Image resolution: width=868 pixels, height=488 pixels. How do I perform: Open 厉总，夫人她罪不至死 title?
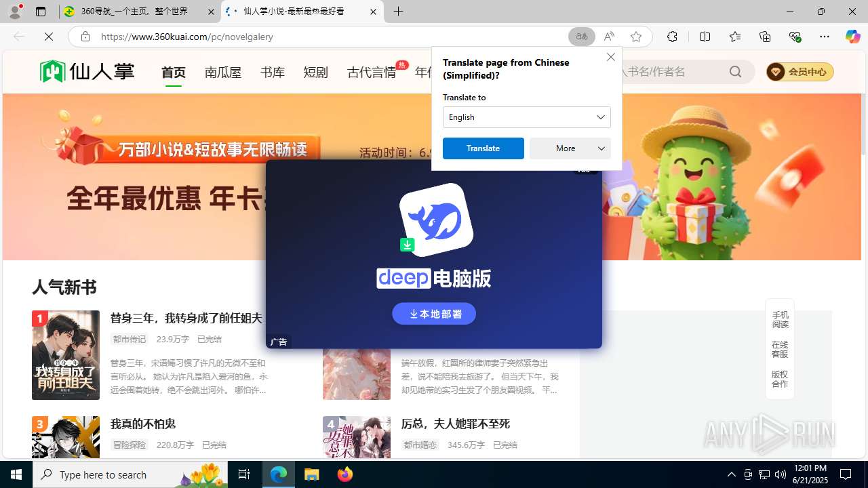click(x=456, y=424)
